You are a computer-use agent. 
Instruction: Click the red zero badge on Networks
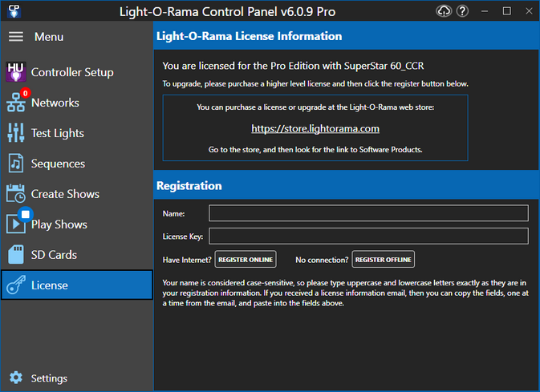pyautogui.click(x=25, y=93)
